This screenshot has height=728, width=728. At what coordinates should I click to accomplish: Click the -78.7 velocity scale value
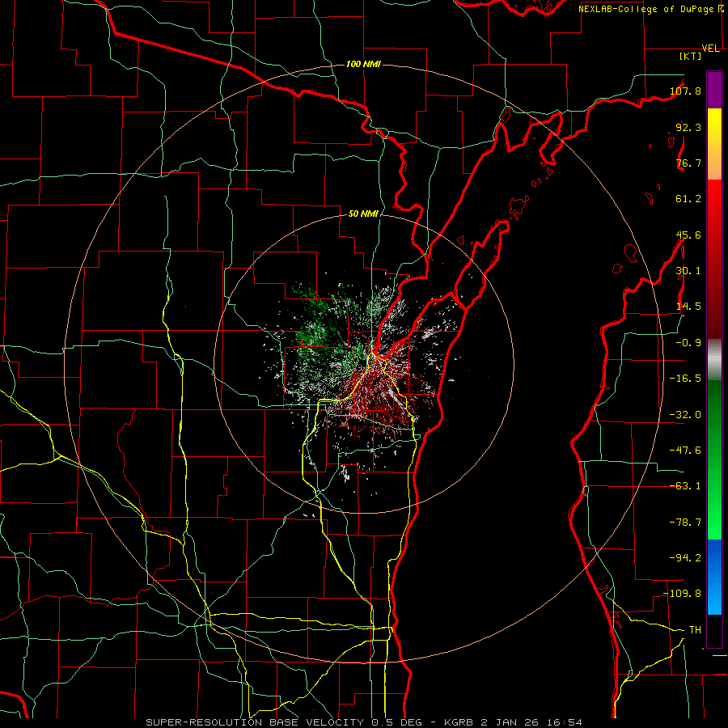click(685, 523)
